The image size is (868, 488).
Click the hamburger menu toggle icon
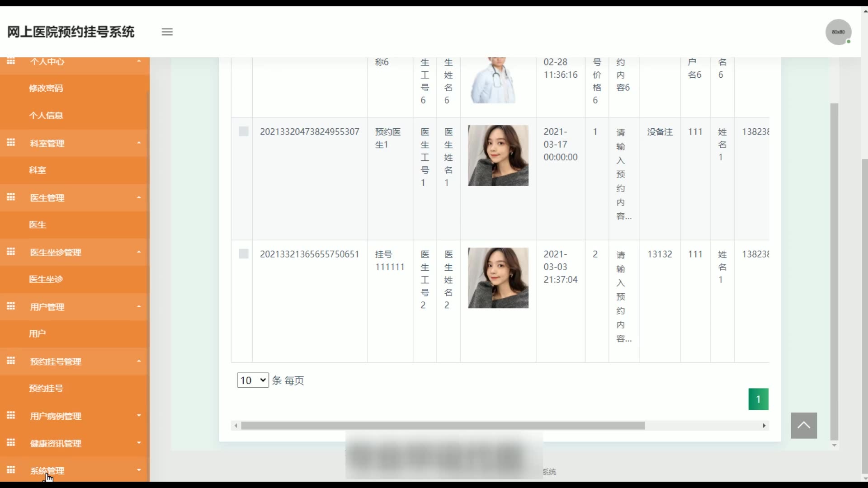coord(167,32)
